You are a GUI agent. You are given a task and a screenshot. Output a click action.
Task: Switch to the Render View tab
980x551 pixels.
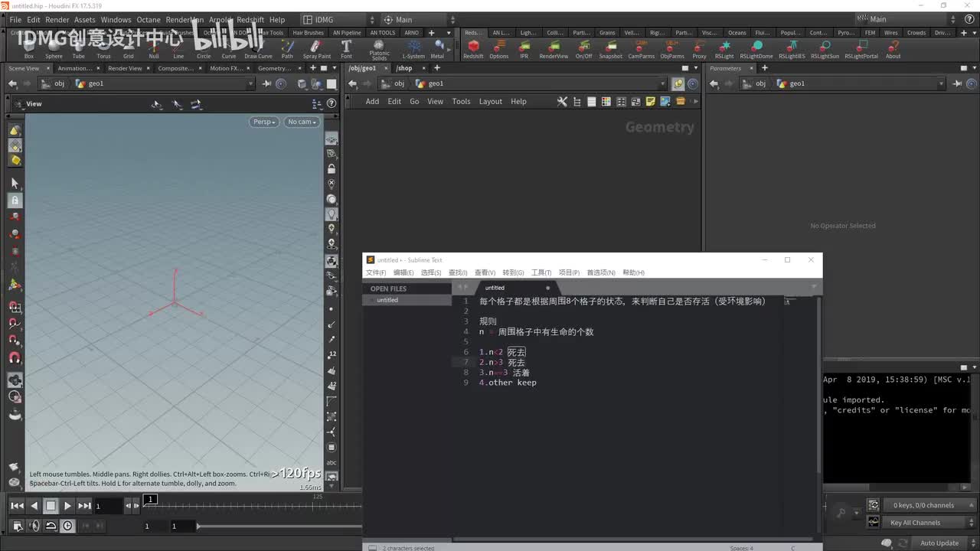(x=124, y=68)
